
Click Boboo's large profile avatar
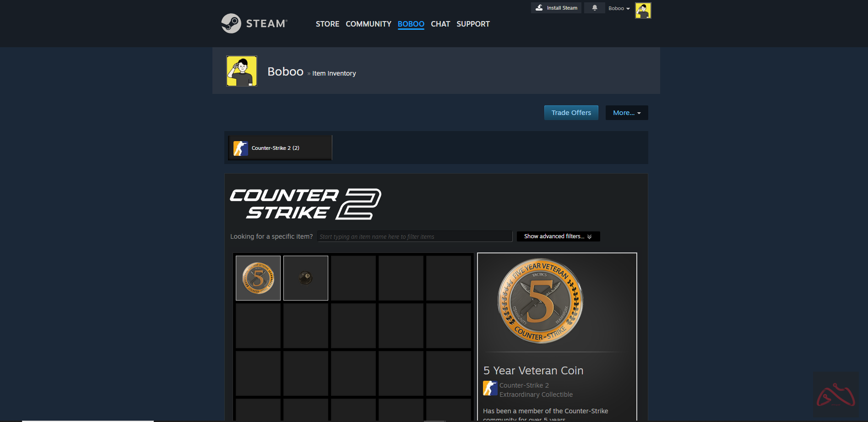[242, 71]
